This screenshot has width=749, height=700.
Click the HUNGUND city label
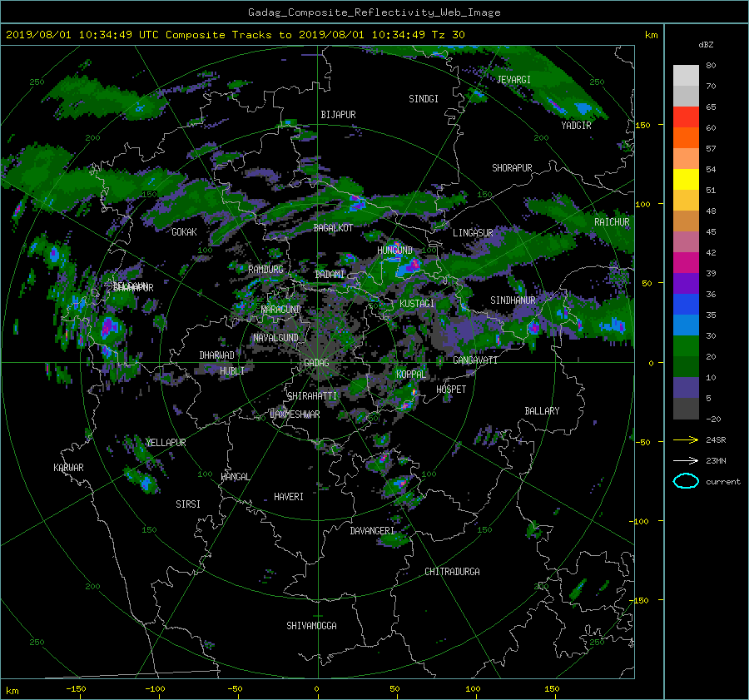(x=394, y=251)
